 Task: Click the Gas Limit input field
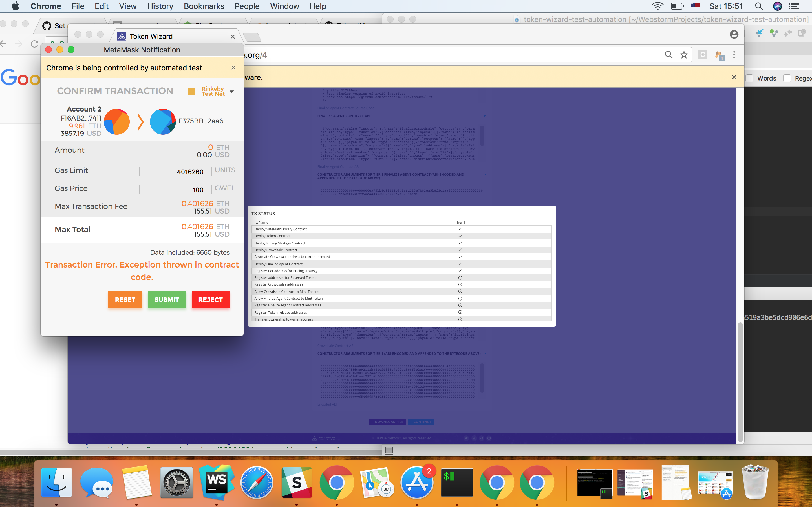(175, 172)
